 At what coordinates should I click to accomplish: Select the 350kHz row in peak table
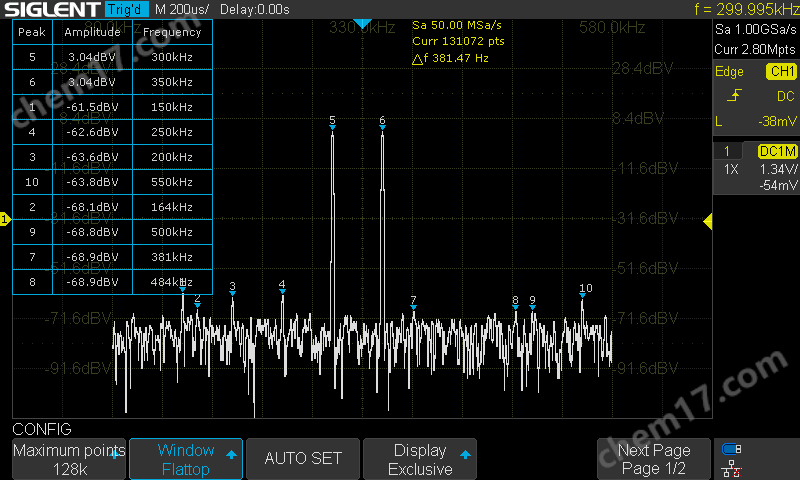(x=112, y=82)
